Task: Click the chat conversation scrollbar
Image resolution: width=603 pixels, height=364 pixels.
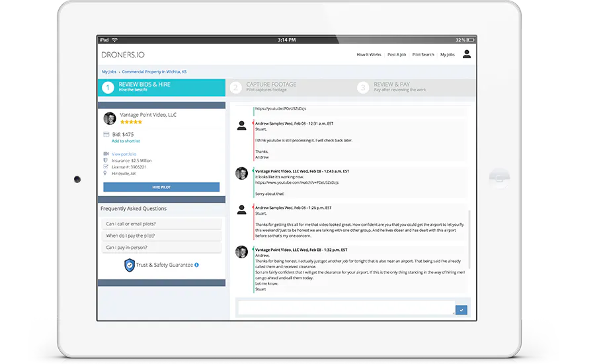Action: tap(469, 239)
